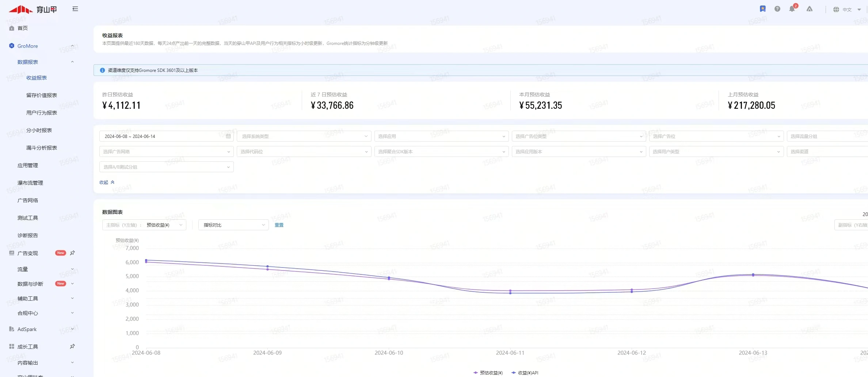Collapse the GroMore menu chevron

coord(72,46)
